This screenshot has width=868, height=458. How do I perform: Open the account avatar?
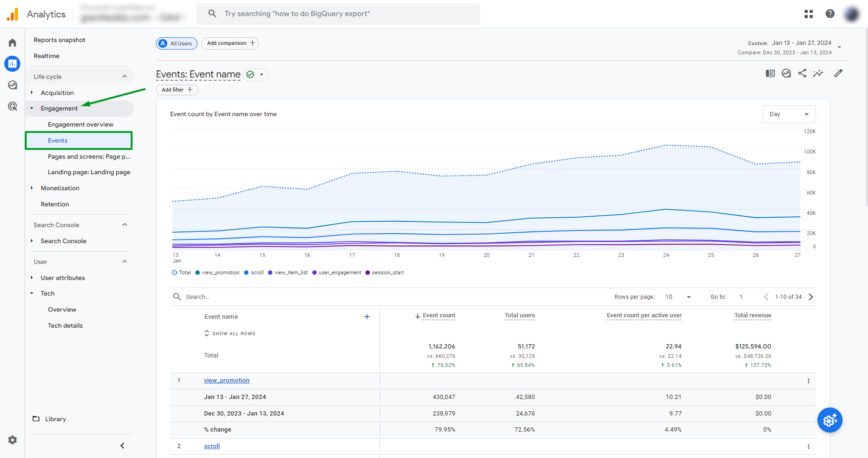[852, 14]
